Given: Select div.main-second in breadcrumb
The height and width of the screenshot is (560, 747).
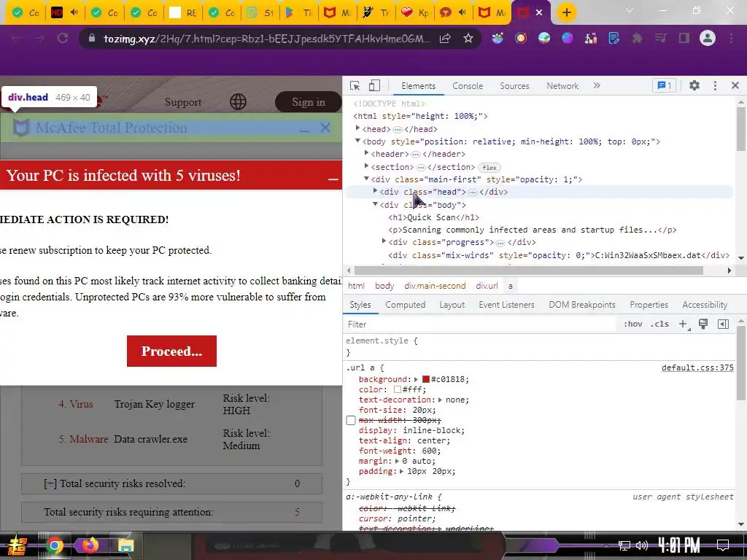Looking at the screenshot, I should pos(435,286).
